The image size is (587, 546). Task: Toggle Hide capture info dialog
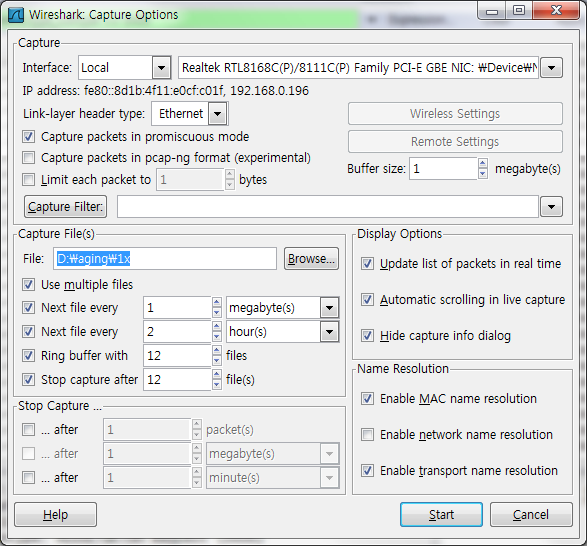coord(367,335)
